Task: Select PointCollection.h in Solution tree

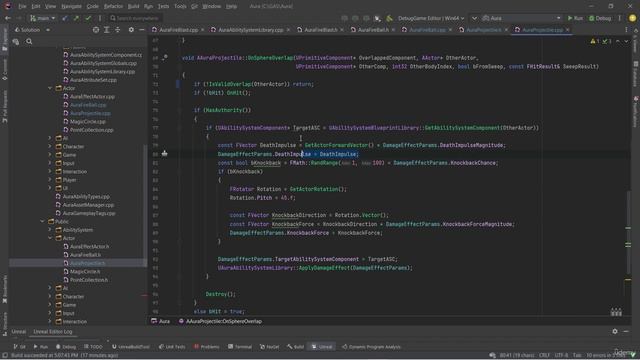Action: 89,280
